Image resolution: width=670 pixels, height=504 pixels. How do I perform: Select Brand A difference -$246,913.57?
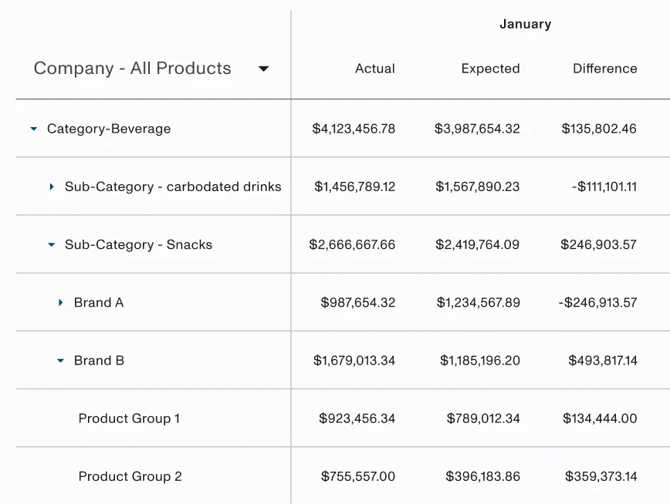pyautogui.click(x=598, y=303)
